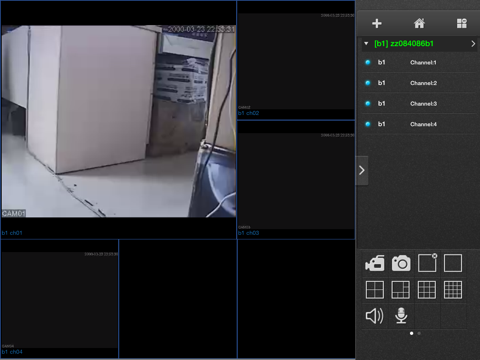Collapse the side panel with the arrow tab
480x360 pixels.
click(x=362, y=171)
